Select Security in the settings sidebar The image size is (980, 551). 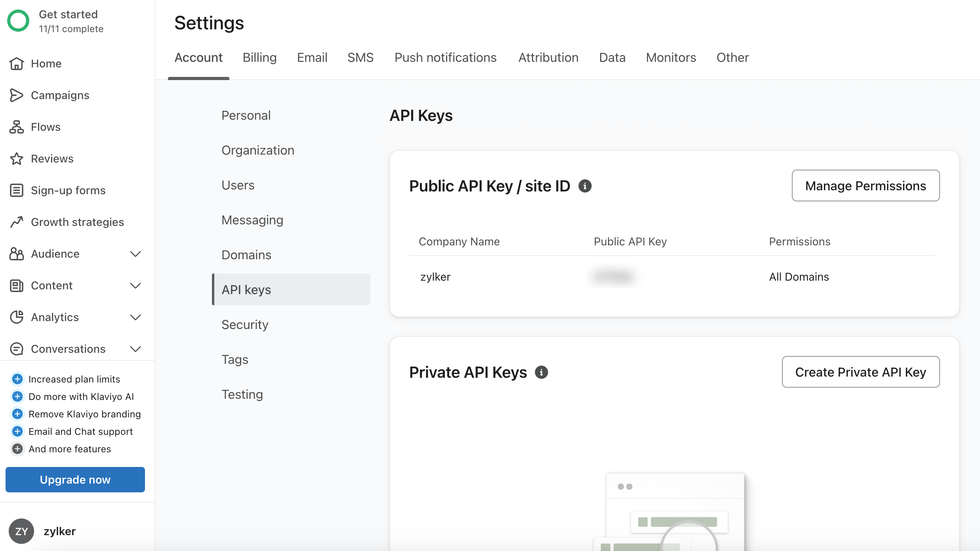[245, 325]
